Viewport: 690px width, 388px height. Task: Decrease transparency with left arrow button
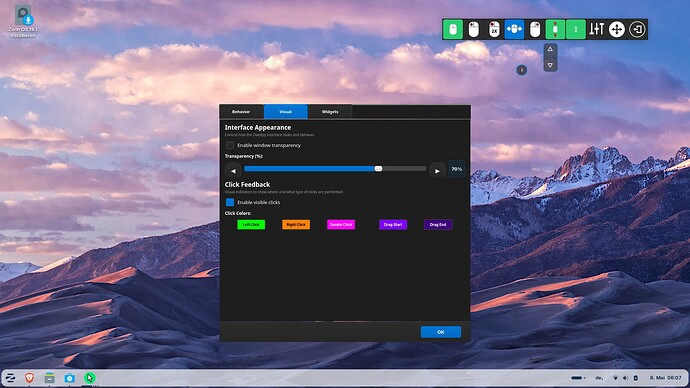coord(233,171)
